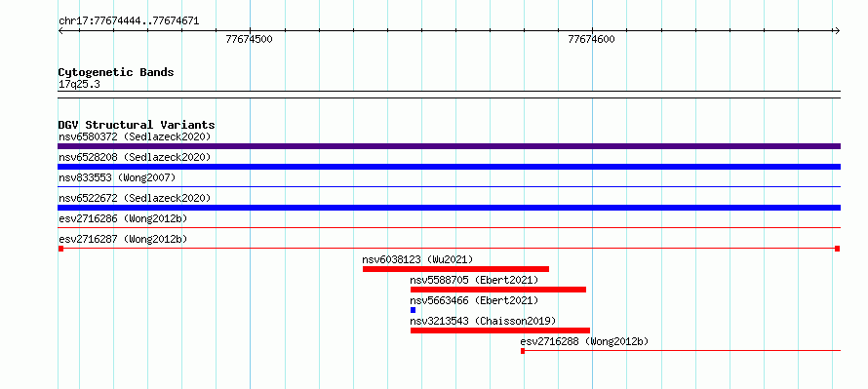The image size is (868, 389).
Task: Click the nsv6580372 (Sedlazeck2020) label
Action: pos(135,136)
